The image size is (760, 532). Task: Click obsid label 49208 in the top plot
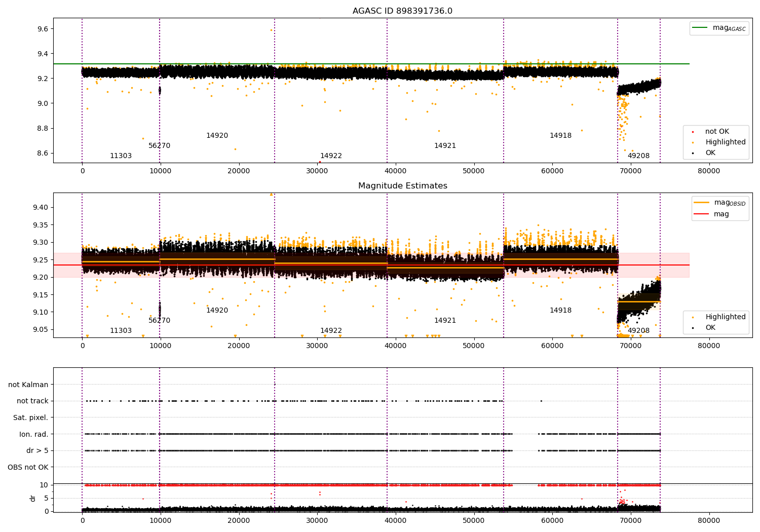tap(638, 156)
